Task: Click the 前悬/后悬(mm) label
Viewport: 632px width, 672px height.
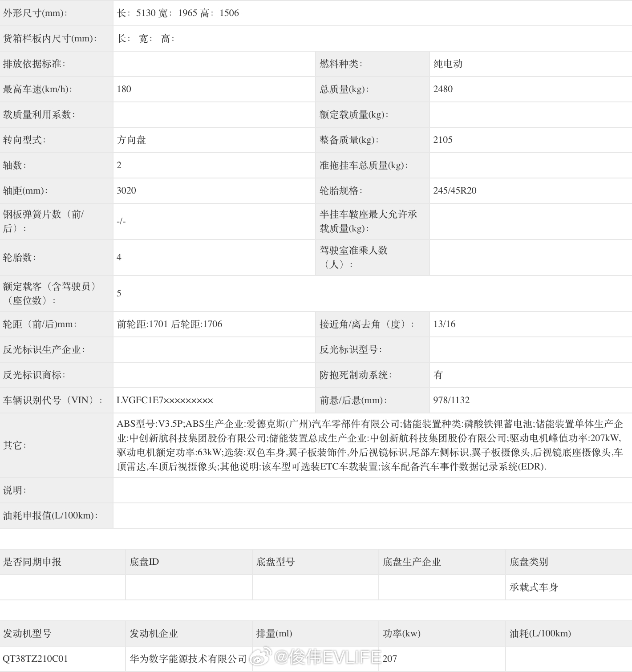Action: (x=353, y=400)
